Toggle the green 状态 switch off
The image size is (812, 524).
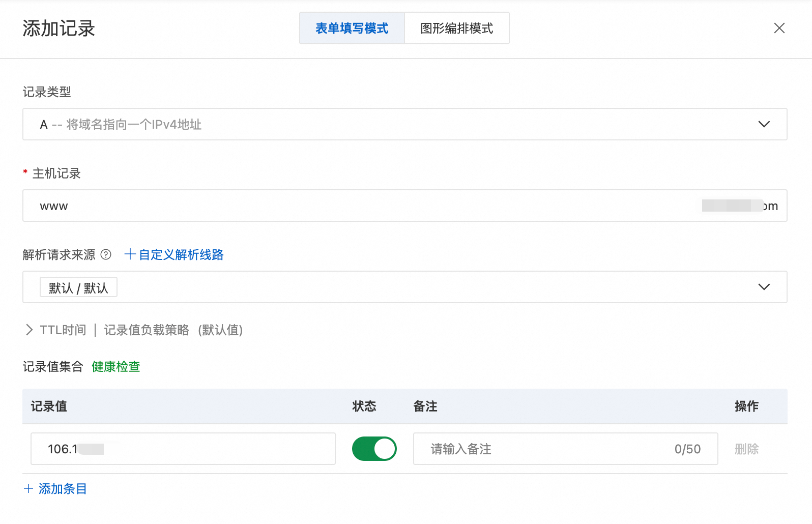click(x=374, y=449)
